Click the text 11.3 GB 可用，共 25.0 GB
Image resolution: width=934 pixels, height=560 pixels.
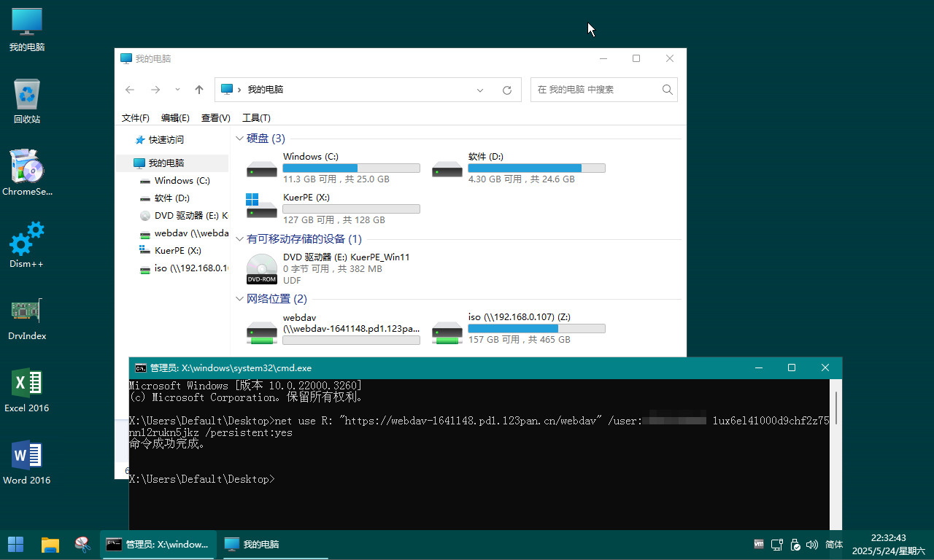click(x=336, y=179)
